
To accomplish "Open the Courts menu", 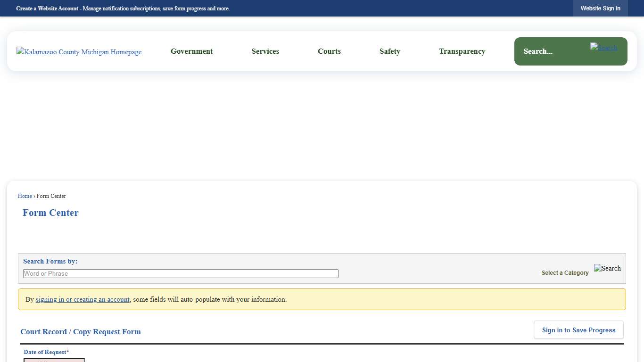I will point(329,51).
